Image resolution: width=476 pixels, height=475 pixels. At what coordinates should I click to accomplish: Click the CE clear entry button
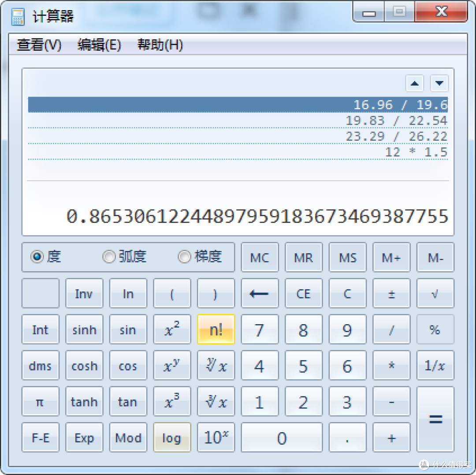304,293
